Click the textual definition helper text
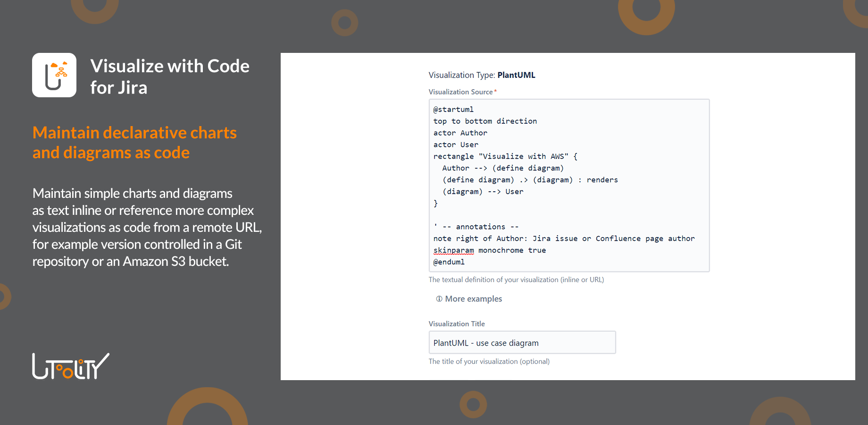Screen dimensions: 868x425 (516, 280)
